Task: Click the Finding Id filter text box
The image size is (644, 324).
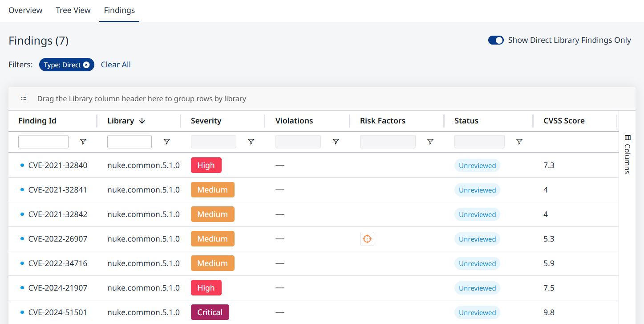Action: coord(43,142)
